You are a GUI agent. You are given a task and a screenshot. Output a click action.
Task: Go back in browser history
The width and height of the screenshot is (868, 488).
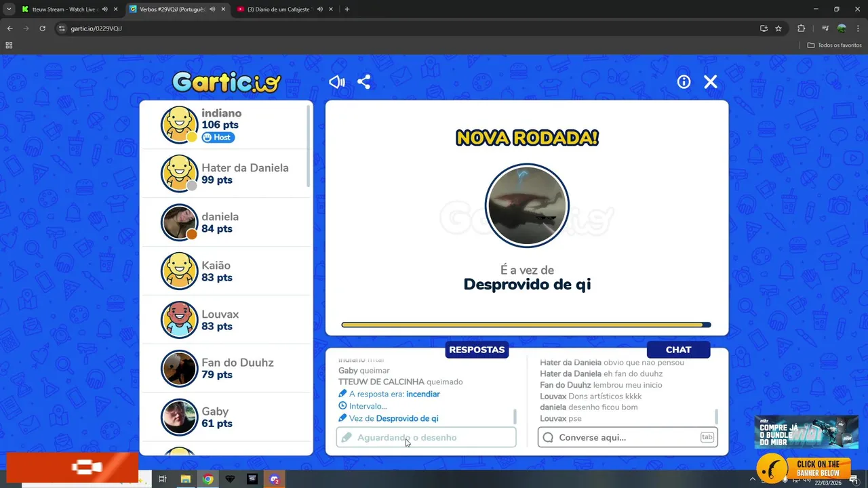click(9, 28)
